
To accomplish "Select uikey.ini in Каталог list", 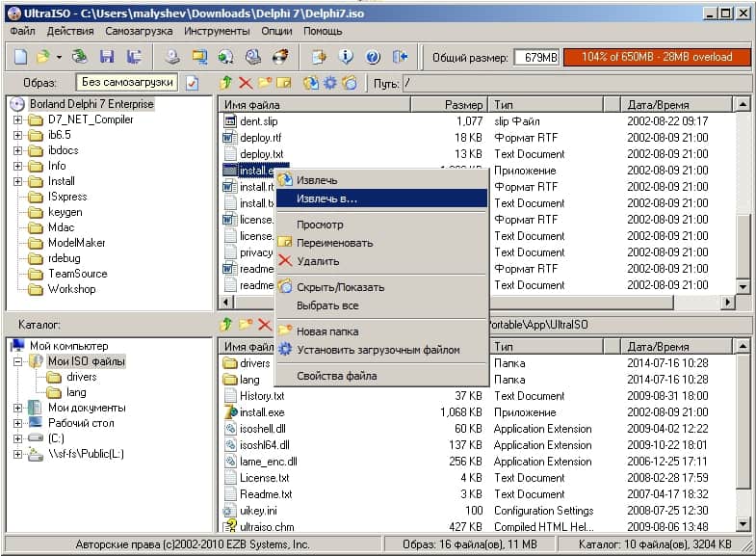I will tap(258, 511).
